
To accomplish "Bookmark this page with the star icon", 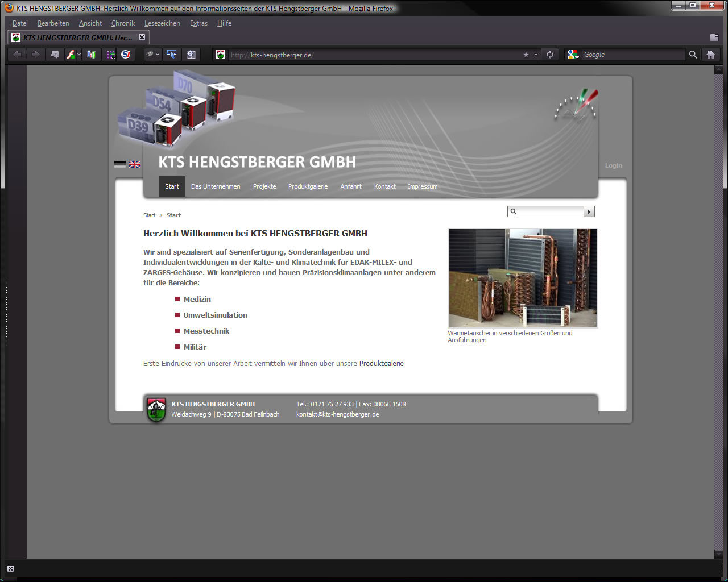I will 526,55.
